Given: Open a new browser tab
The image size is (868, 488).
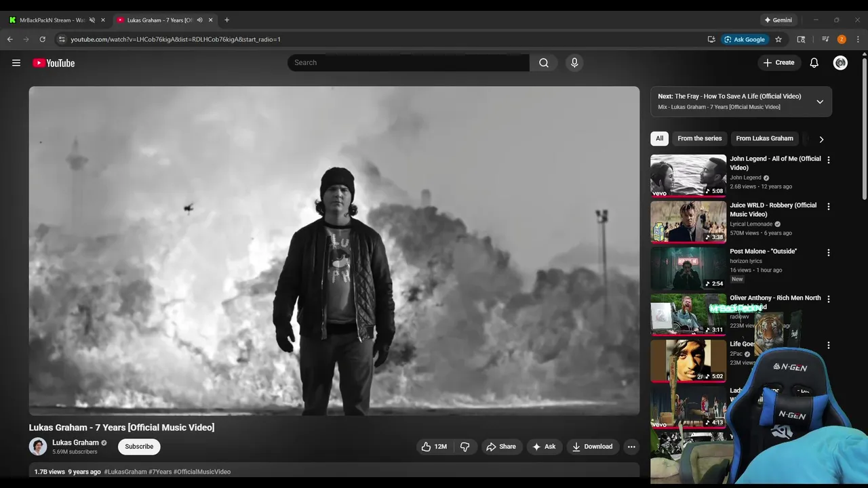Looking at the screenshot, I should click(x=226, y=20).
